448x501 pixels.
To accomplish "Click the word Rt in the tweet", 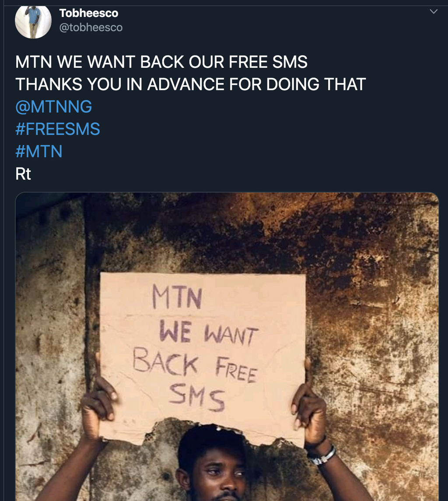I will tap(22, 173).
